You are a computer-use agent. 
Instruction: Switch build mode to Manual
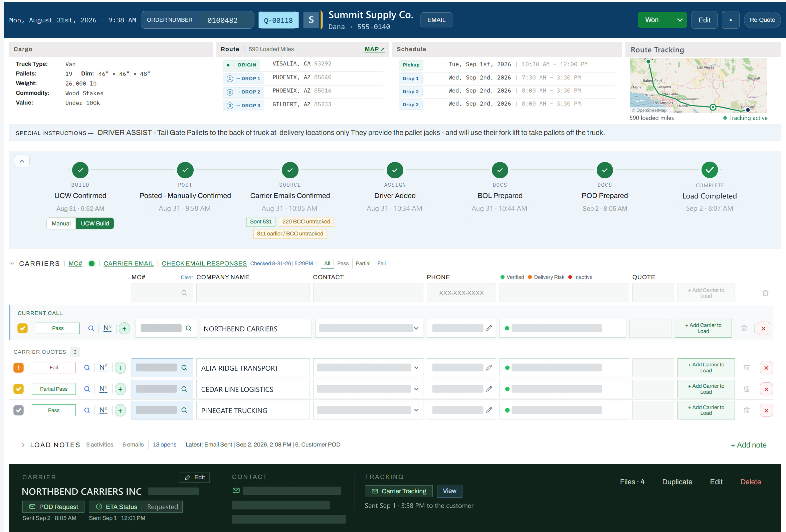point(61,223)
